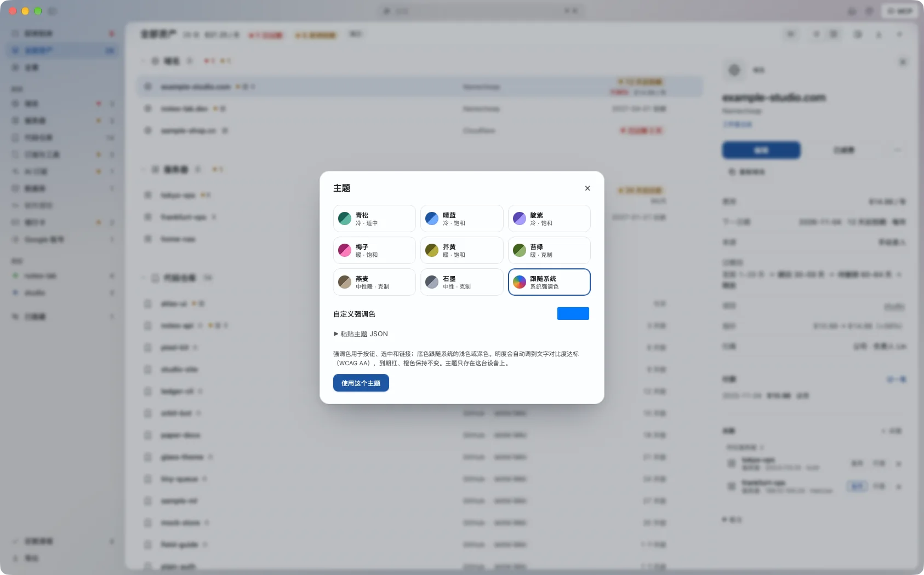Click the 使用这个主题 button
The height and width of the screenshot is (575, 924).
point(361,383)
